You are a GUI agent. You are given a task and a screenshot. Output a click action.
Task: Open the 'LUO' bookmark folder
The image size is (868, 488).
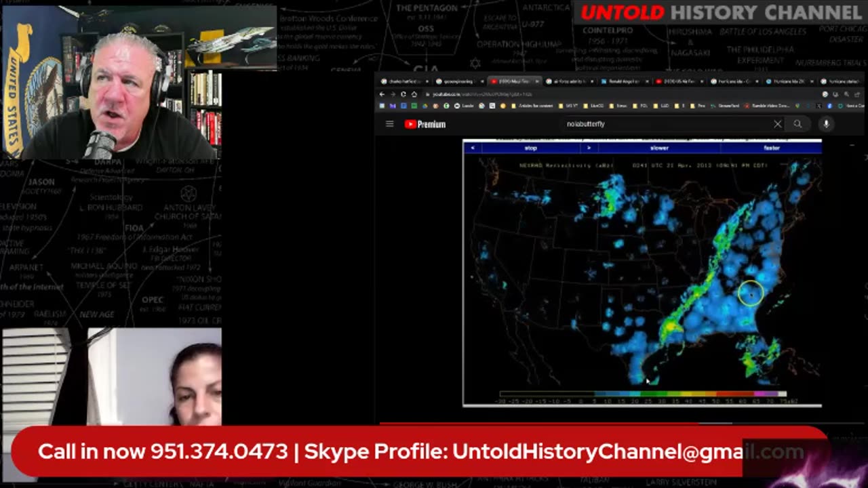661,106
